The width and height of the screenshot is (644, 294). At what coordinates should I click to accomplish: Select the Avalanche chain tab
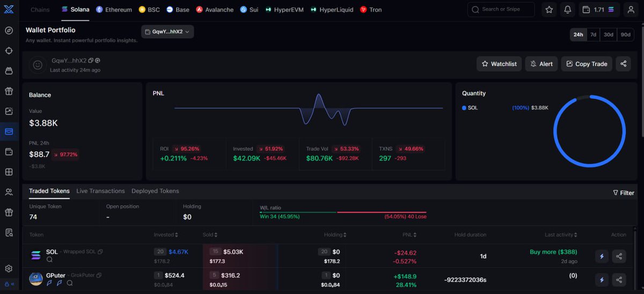pos(215,10)
